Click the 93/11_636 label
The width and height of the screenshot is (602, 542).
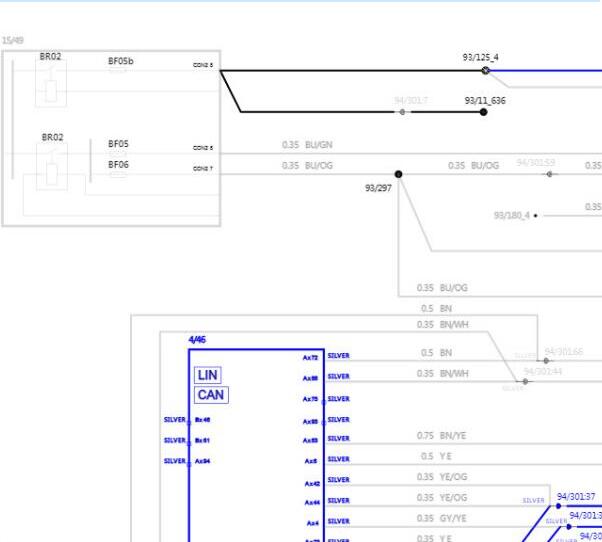tap(485, 101)
